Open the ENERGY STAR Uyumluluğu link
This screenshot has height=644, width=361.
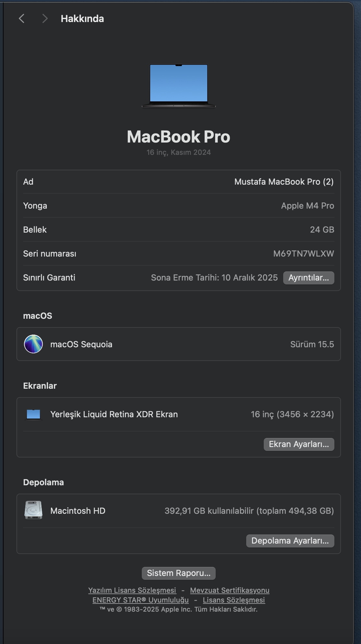[x=140, y=600]
